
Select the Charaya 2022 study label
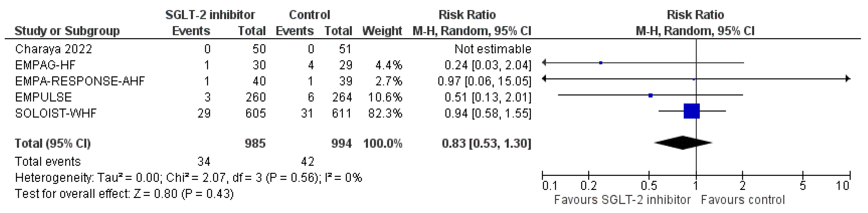pos(53,49)
